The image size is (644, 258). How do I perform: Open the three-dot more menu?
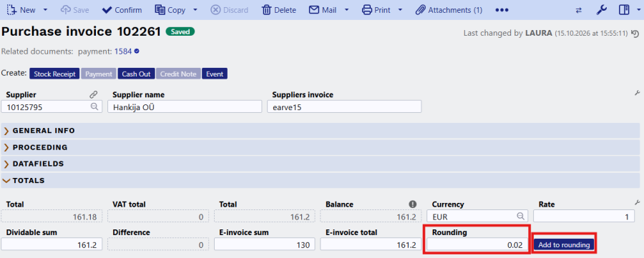click(x=502, y=10)
